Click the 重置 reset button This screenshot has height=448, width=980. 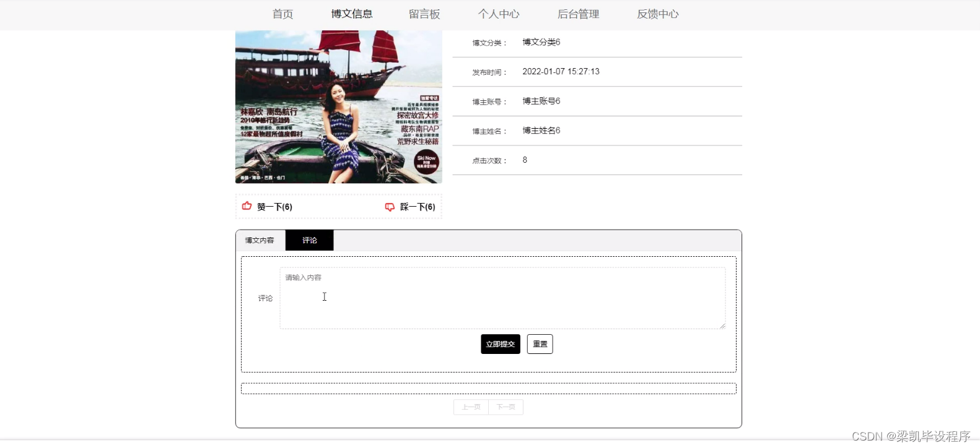540,344
